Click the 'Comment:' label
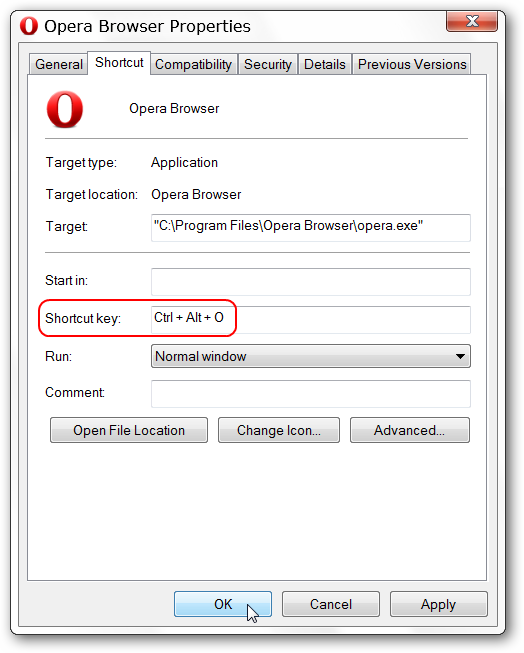This screenshot has width=524, height=653. point(75,393)
